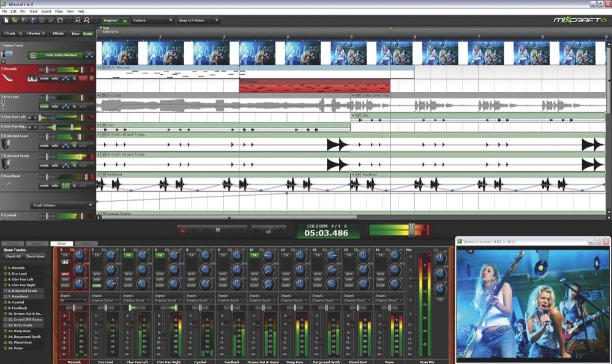This screenshot has width=612, height=364.
Task: Click the Register! button
Action: 111,20
